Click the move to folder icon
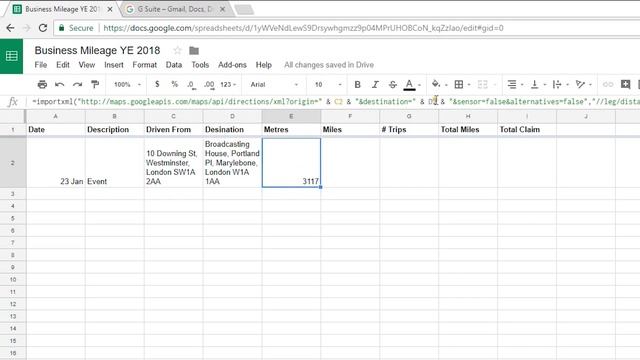 point(194,51)
